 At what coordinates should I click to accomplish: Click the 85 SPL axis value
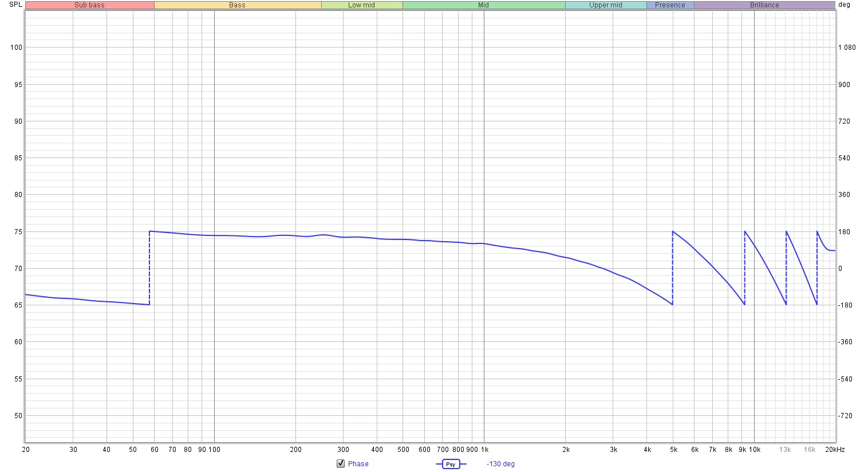[x=18, y=158]
